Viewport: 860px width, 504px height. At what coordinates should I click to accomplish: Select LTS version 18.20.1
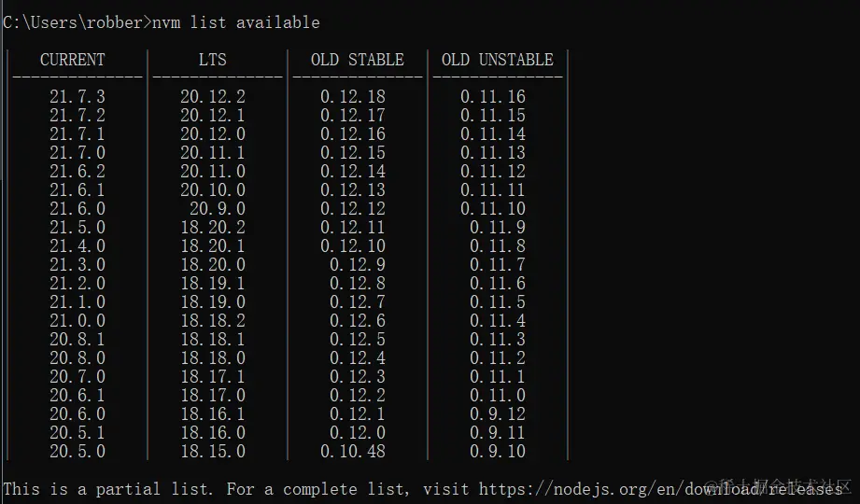pyautogui.click(x=213, y=246)
